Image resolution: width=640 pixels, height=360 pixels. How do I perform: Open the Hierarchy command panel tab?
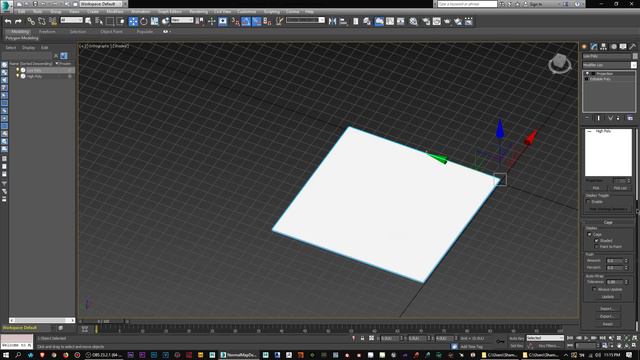[x=604, y=47]
